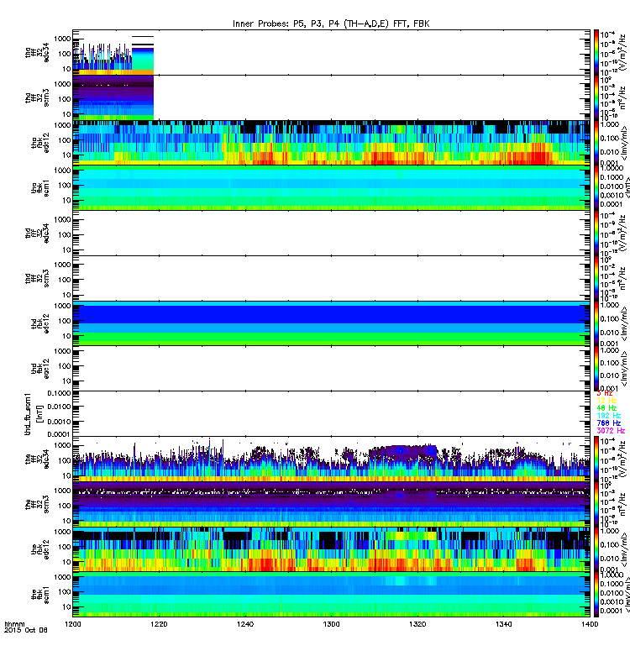Click the "1300" time axis label
The height and width of the screenshot is (672, 630).
(331, 624)
